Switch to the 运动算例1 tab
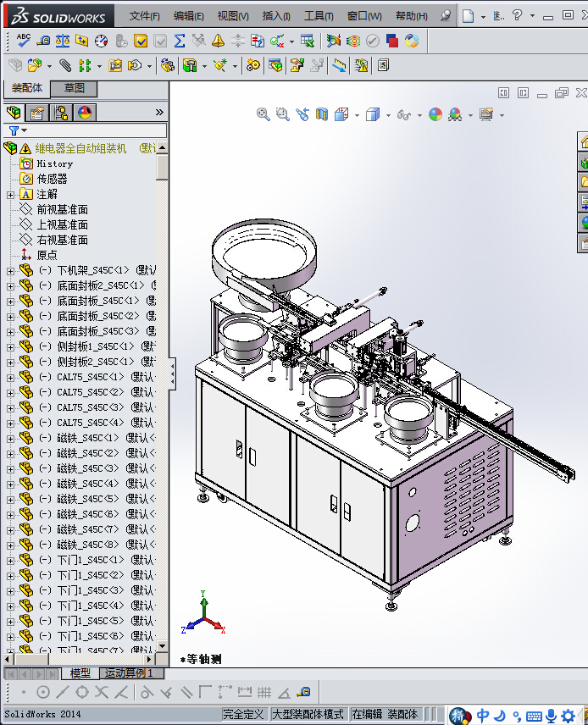Viewport: 588px width, 725px height. (129, 673)
